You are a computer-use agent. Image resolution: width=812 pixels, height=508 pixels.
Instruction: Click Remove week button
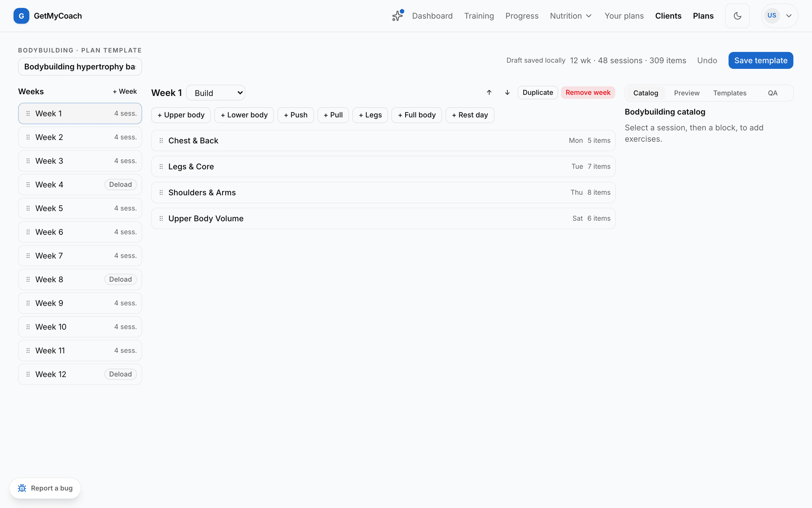pos(588,92)
